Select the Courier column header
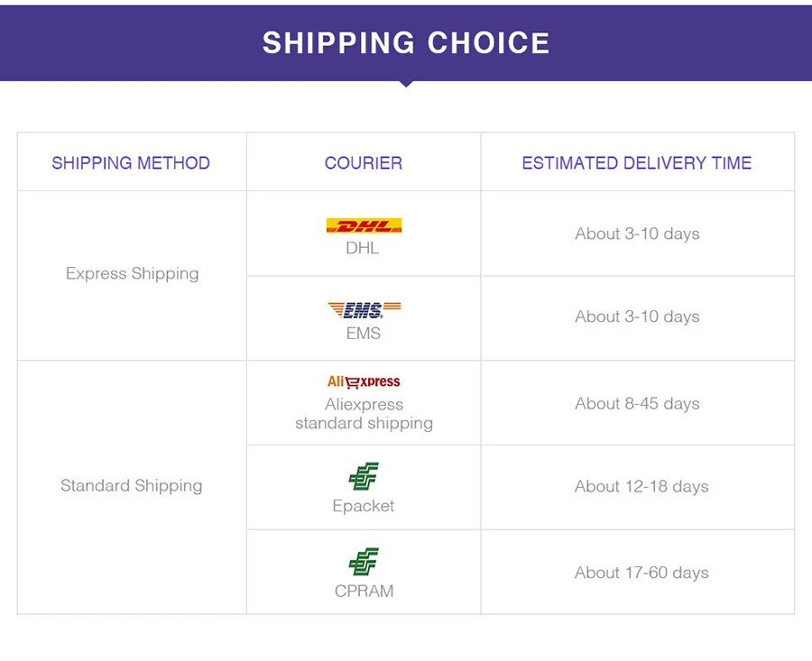The width and height of the screenshot is (812, 661). point(364,163)
